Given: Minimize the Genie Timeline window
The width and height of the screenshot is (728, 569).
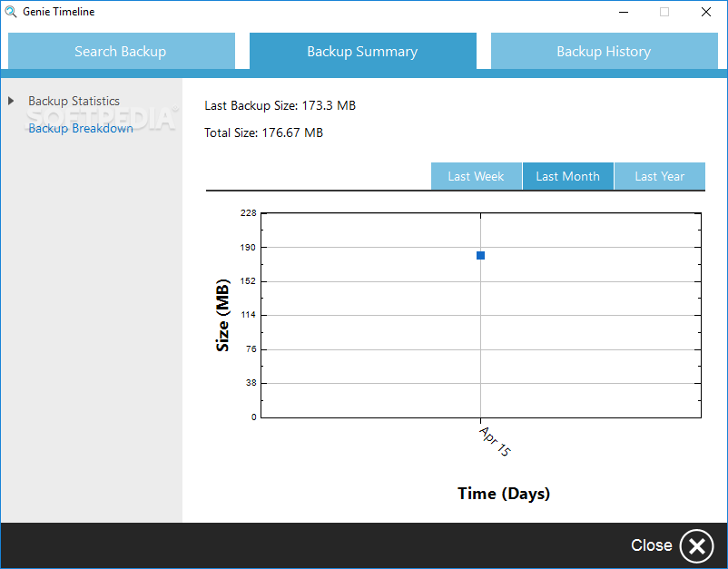Looking at the screenshot, I should tap(624, 12).
